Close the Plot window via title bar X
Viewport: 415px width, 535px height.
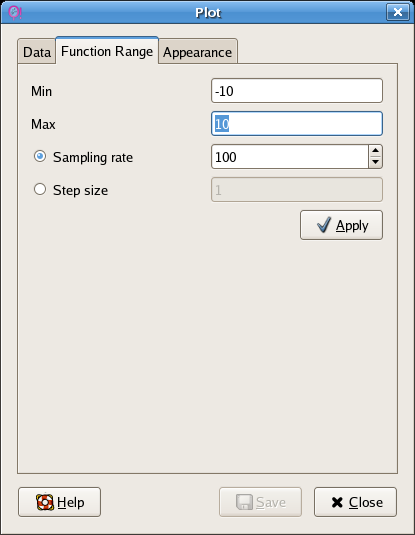[x=398, y=12]
